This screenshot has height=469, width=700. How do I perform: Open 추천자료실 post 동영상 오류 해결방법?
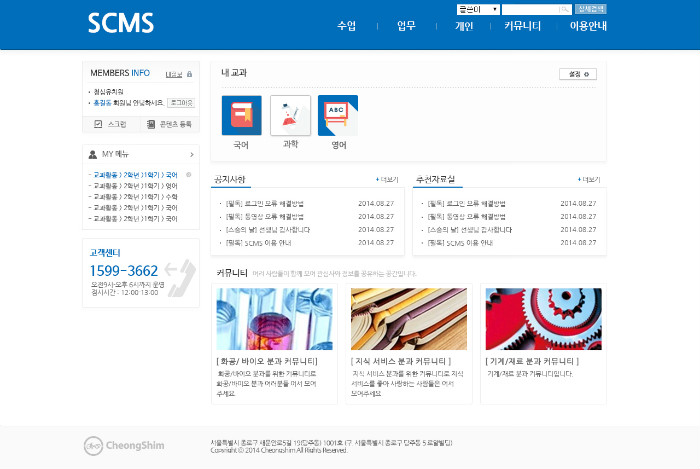click(x=467, y=216)
